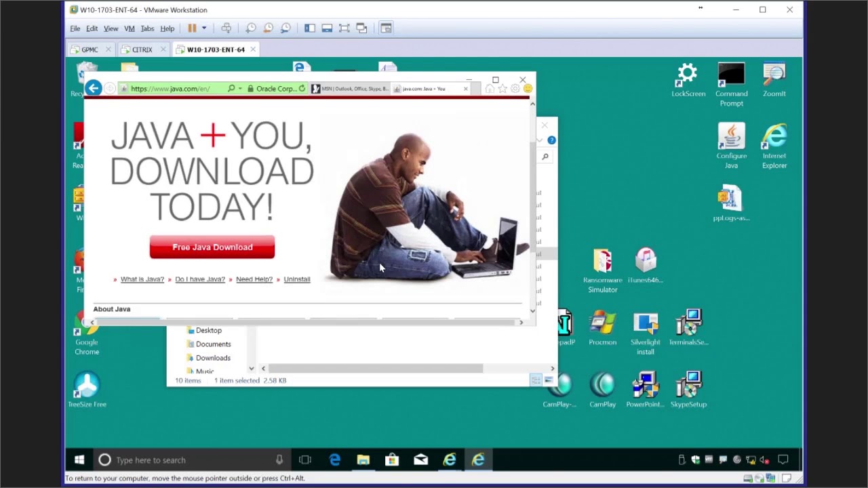Click the browser page scroll-up arrow
Viewport: 868px width, 488px height.
click(x=532, y=104)
